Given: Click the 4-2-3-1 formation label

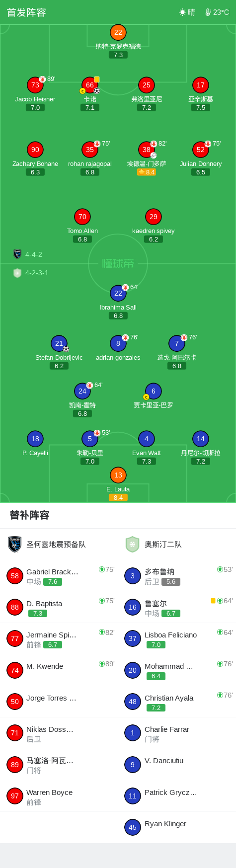Looking at the screenshot, I should 37,273.
